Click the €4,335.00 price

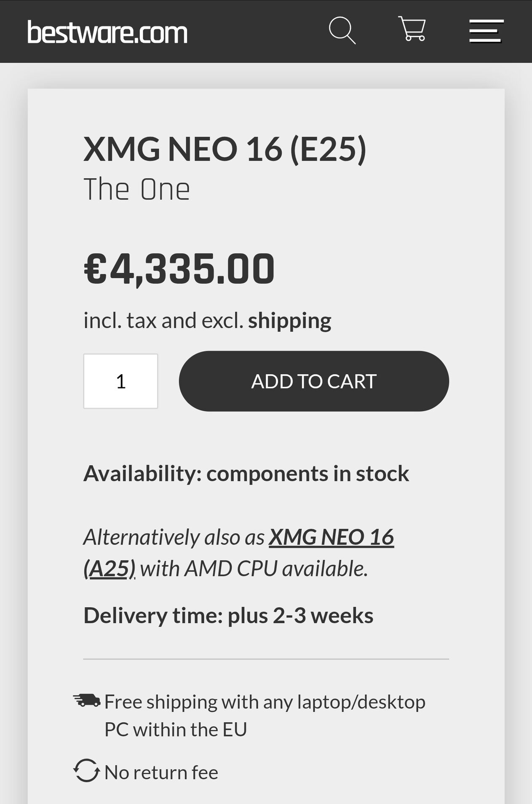(x=179, y=268)
